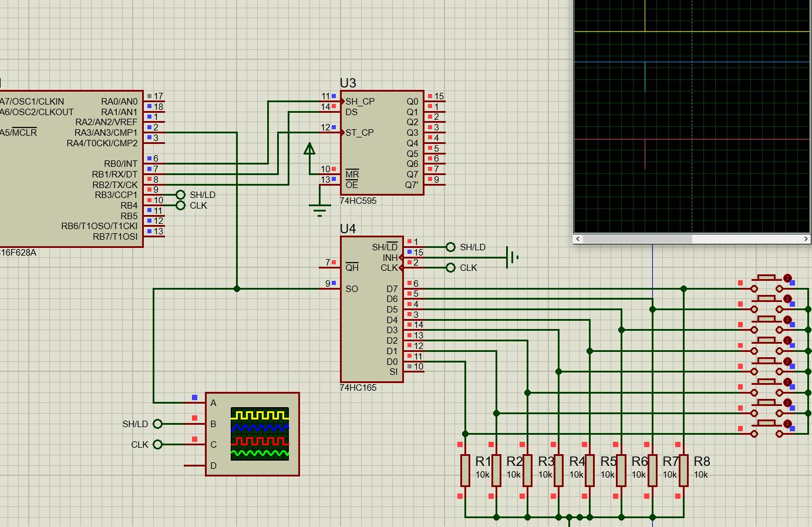Screen dimensions: 812x527
Task: Click the ST_CP pin label on U3
Action: click(359, 133)
